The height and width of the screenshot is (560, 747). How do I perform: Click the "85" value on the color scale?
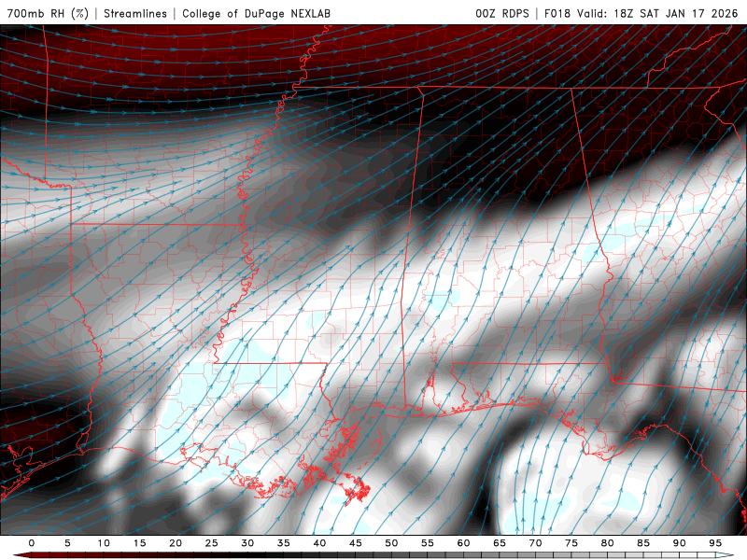(x=643, y=543)
